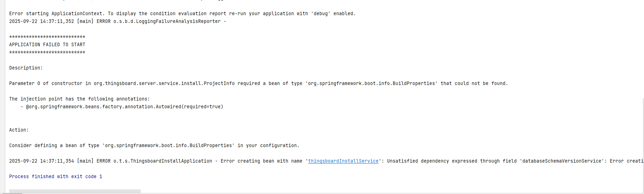This screenshot has width=644, height=194.
Task: Click the 'databaseSchemaVersionService' field name
Action: 560,161
